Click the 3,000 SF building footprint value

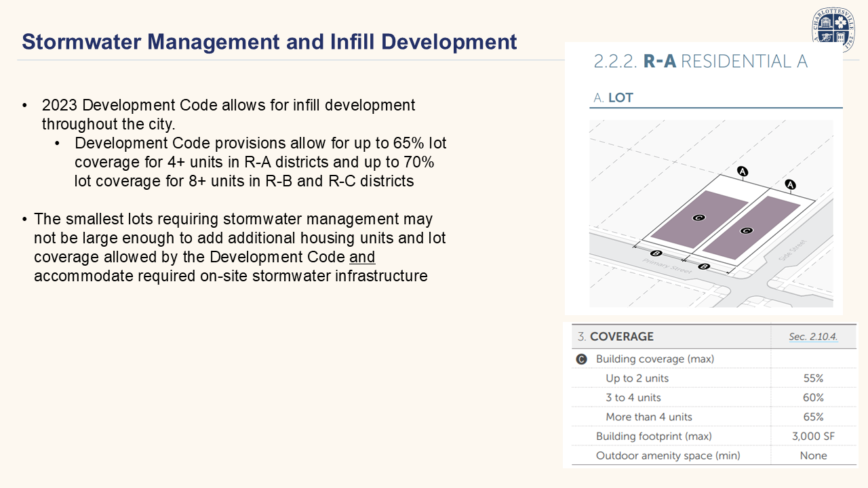(813, 436)
